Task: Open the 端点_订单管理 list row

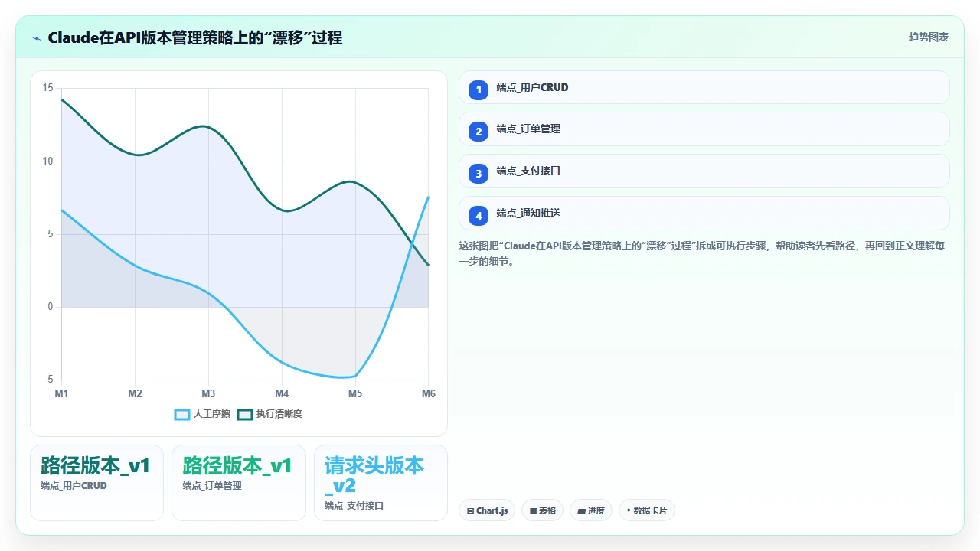Action: click(704, 129)
